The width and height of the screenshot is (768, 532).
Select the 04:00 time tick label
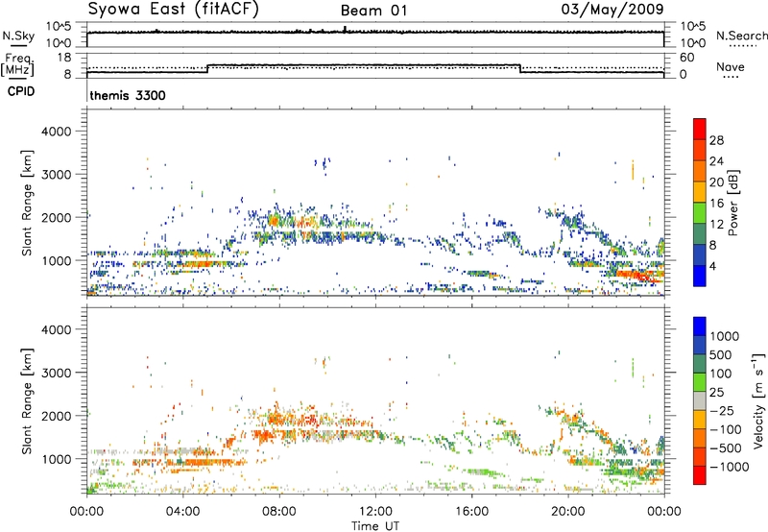[182, 512]
